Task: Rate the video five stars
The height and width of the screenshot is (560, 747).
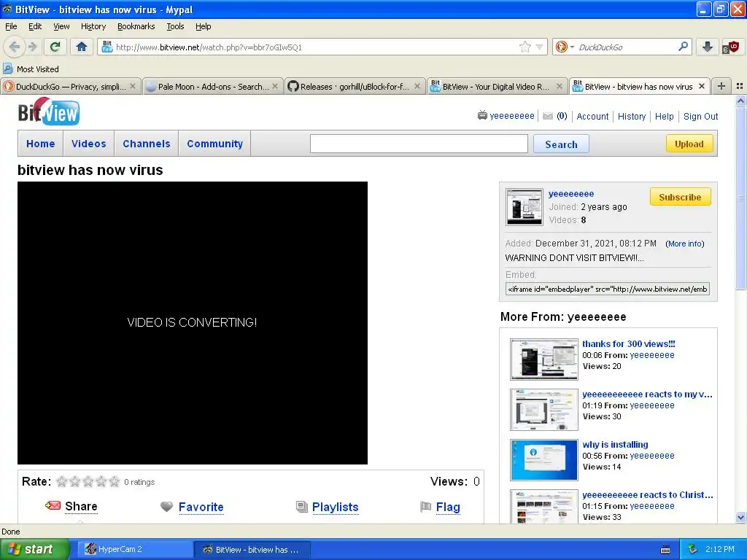Action: click(115, 481)
